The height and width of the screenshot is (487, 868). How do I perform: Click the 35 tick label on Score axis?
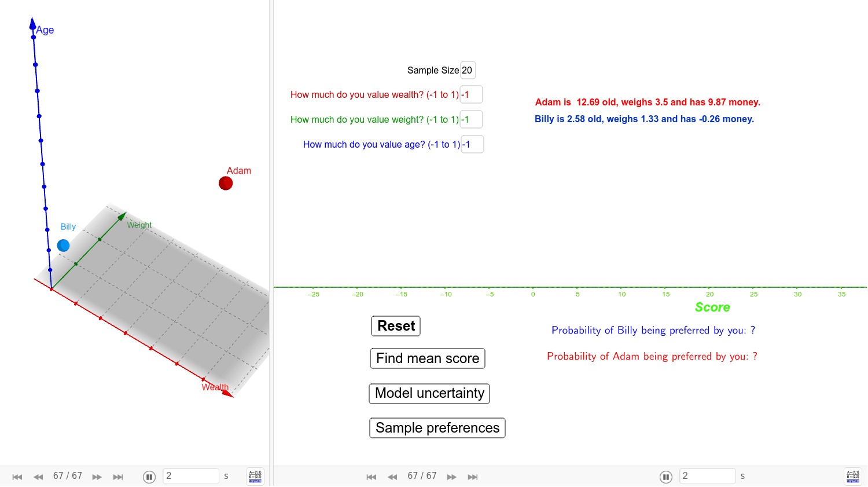[841, 294]
